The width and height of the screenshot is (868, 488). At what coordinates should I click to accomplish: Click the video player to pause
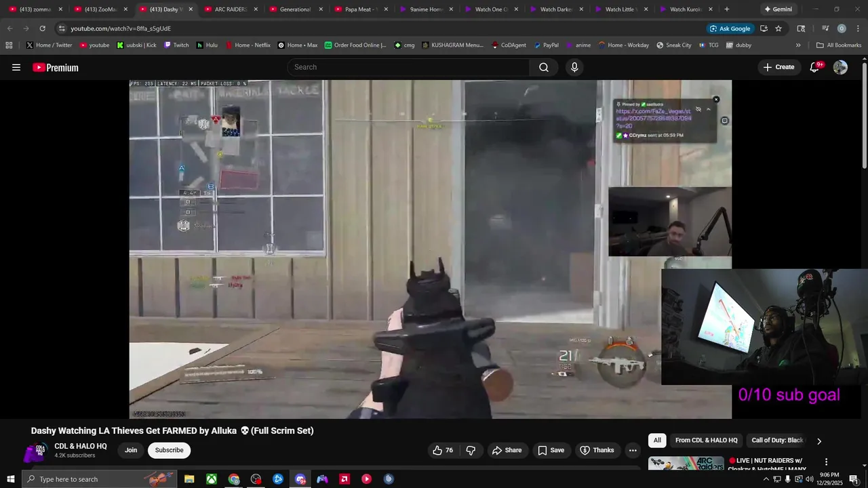point(431,249)
